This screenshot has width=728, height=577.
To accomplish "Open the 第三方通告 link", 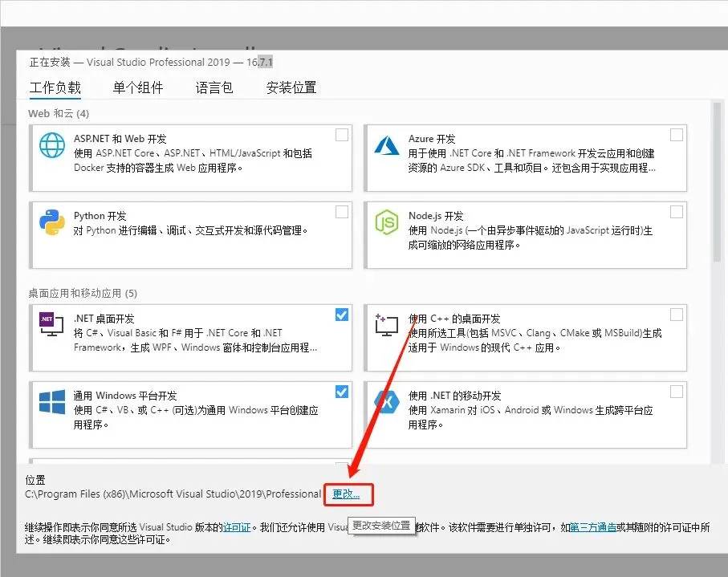I will [x=593, y=527].
